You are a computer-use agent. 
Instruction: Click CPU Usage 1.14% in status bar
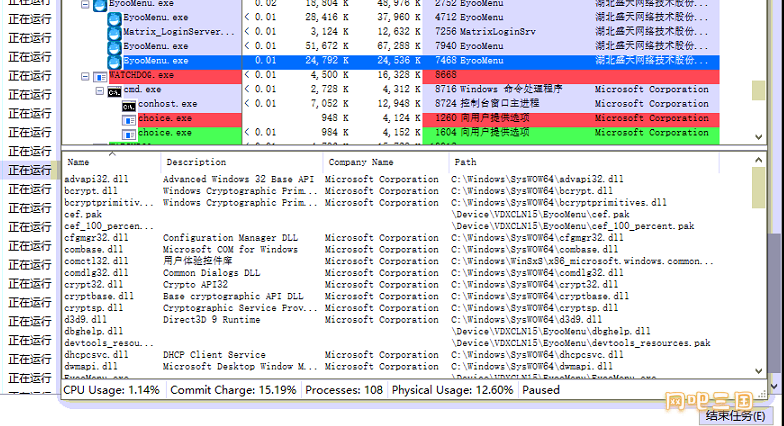[112, 390]
